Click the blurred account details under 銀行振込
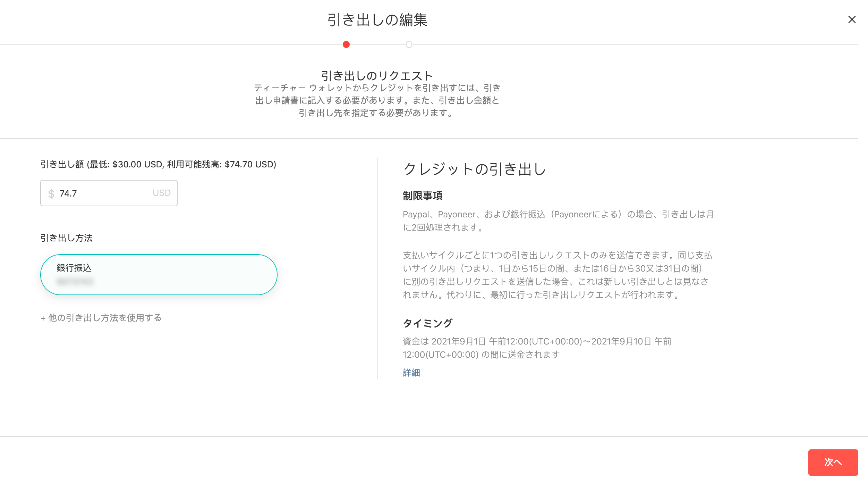The width and height of the screenshot is (868, 482). click(75, 282)
